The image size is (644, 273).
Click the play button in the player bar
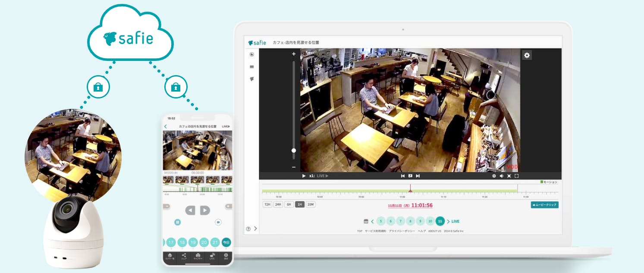[x=304, y=176]
